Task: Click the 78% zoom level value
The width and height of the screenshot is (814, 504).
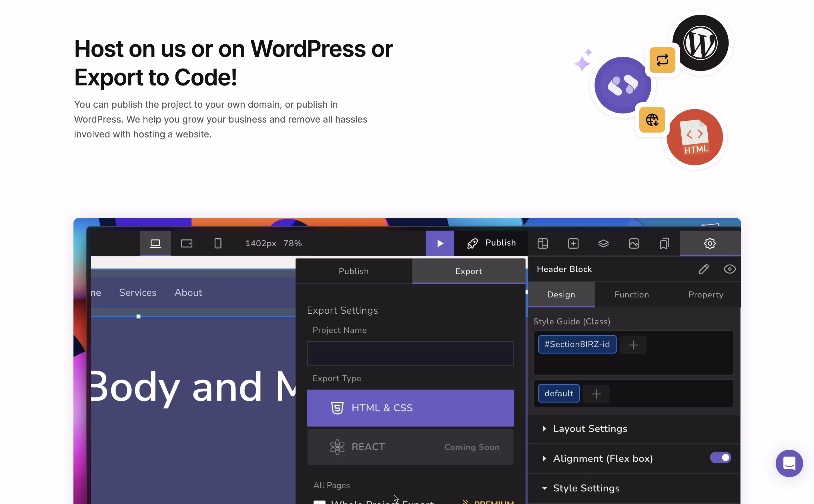Action: coord(292,243)
